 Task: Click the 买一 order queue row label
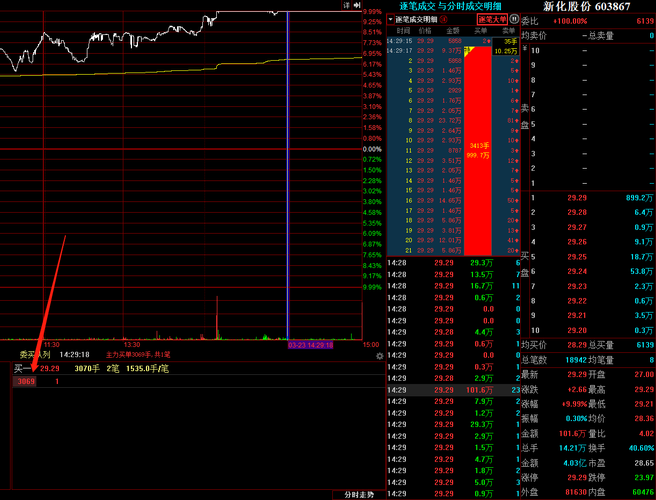click(x=22, y=369)
